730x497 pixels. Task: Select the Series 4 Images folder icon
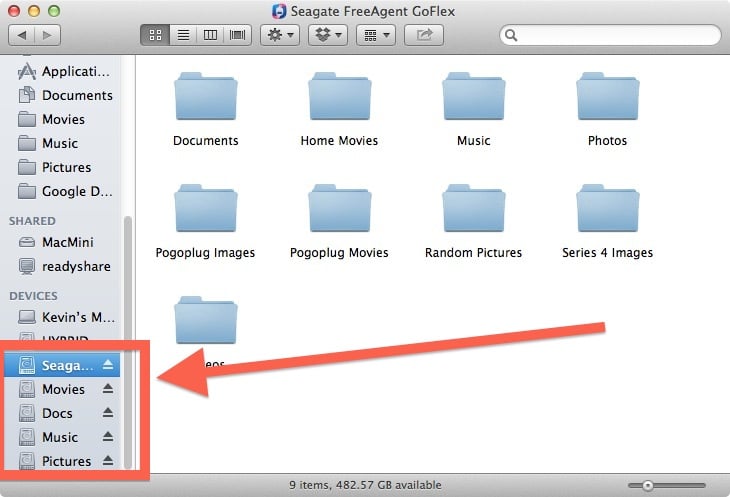(x=608, y=208)
